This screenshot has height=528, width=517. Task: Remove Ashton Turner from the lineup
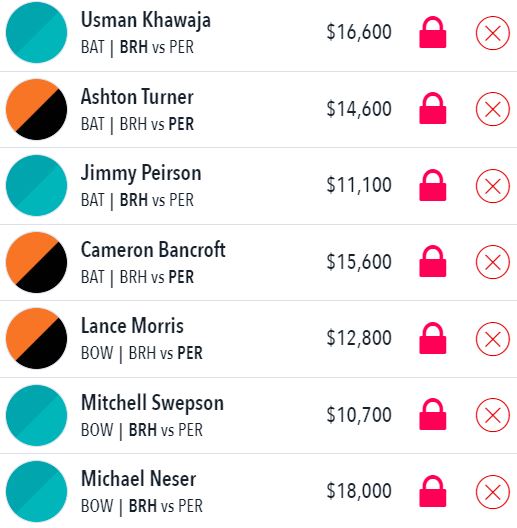[492, 109]
